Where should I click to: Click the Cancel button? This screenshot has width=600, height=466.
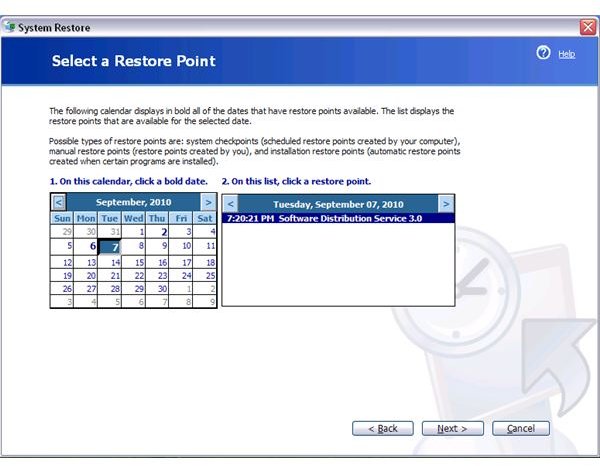(x=521, y=429)
